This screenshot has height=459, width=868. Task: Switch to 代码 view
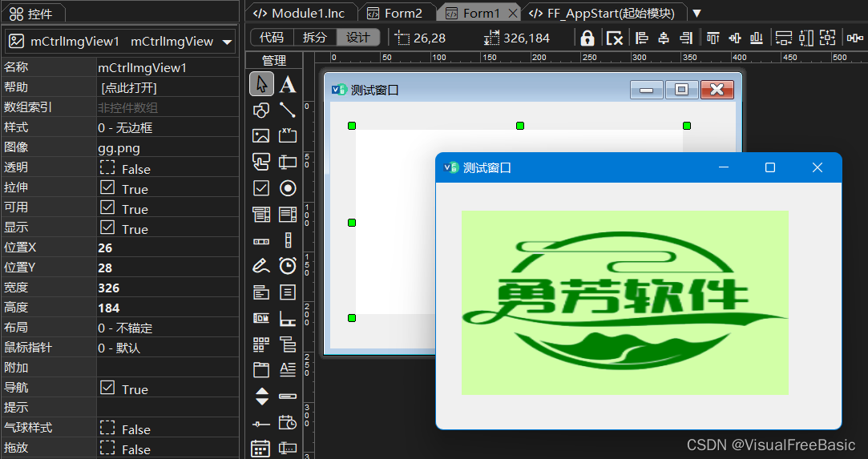pos(272,37)
